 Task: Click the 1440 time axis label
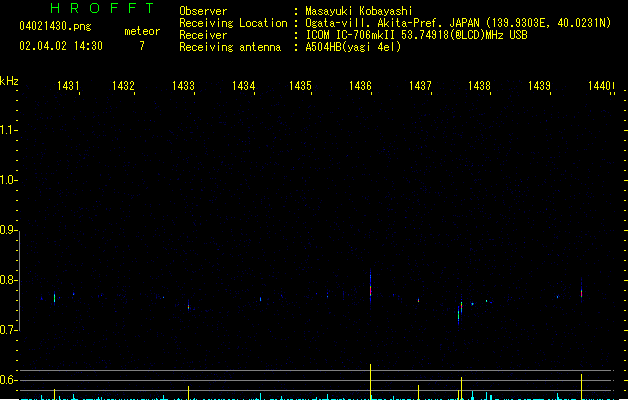click(x=599, y=86)
